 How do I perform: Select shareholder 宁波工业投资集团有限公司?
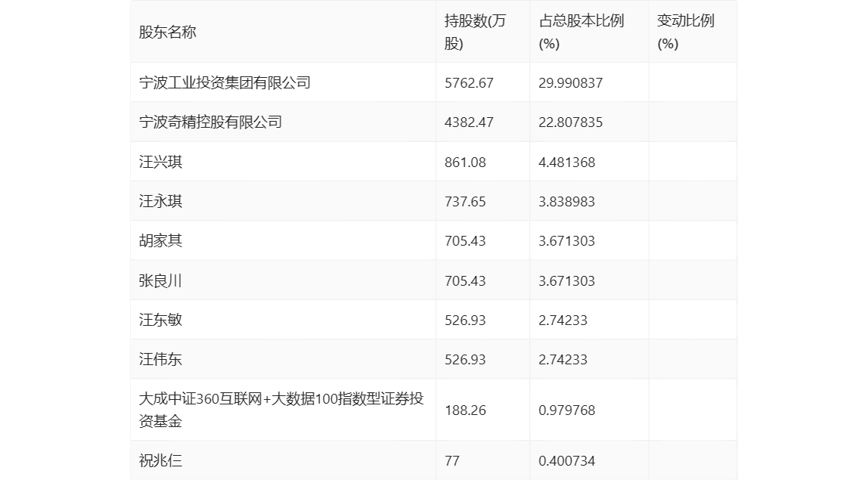click(225, 82)
